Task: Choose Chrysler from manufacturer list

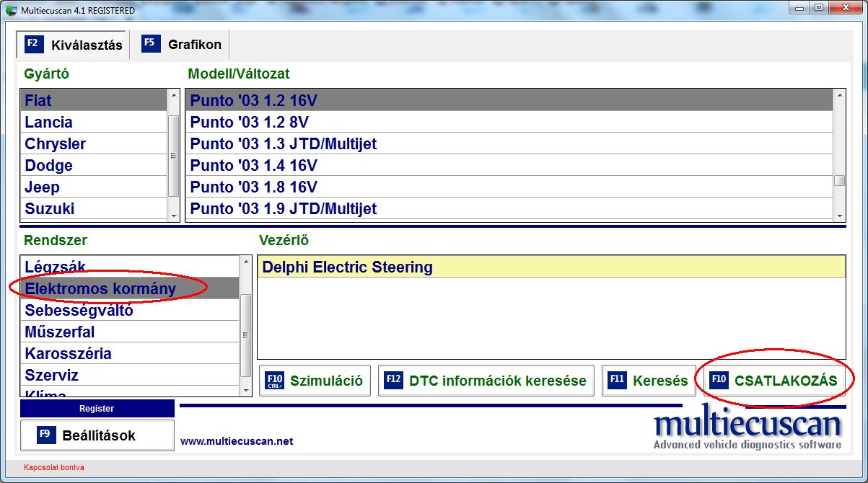Action: (94, 143)
